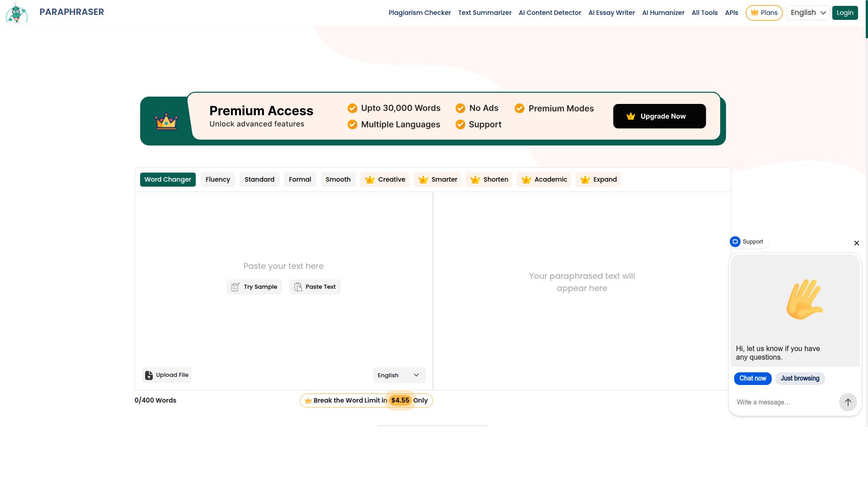Open AI Essay Writer tool

point(612,13)
